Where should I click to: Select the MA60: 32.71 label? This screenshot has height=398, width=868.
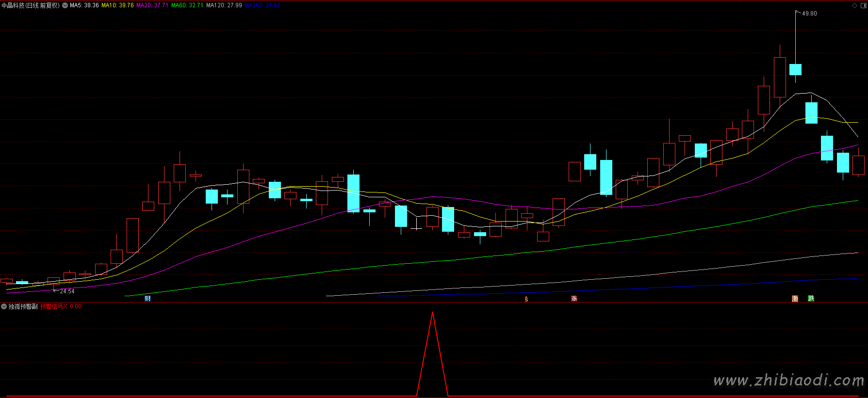click(187, 5)
